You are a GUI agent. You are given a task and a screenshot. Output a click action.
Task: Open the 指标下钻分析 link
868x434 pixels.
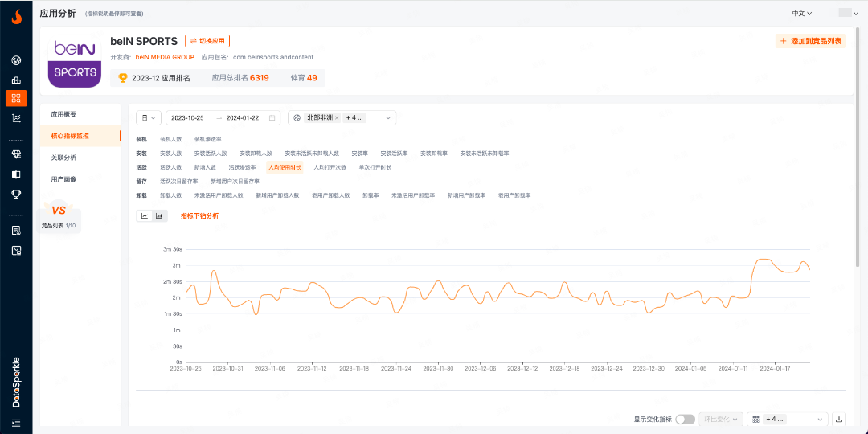[x=199, y=216]
